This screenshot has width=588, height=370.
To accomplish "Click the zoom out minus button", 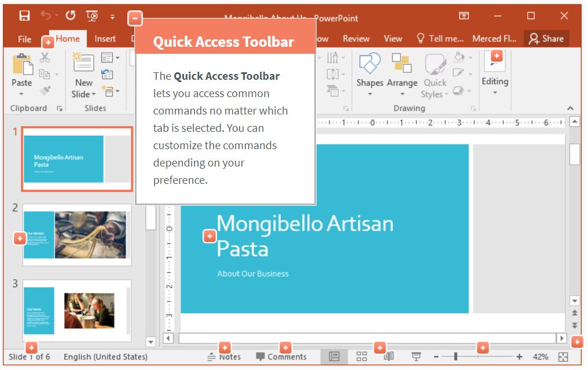I will (436, 357).
